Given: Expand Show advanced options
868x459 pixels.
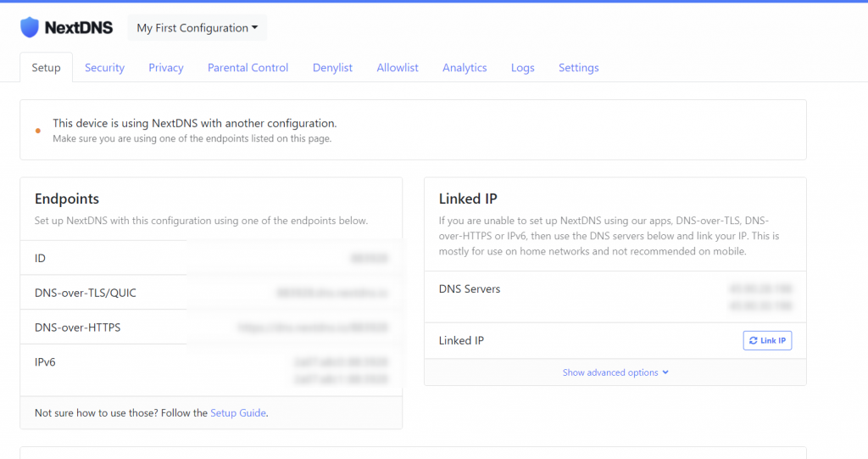Looking at the screenshot, I should (x=615, y=372).
